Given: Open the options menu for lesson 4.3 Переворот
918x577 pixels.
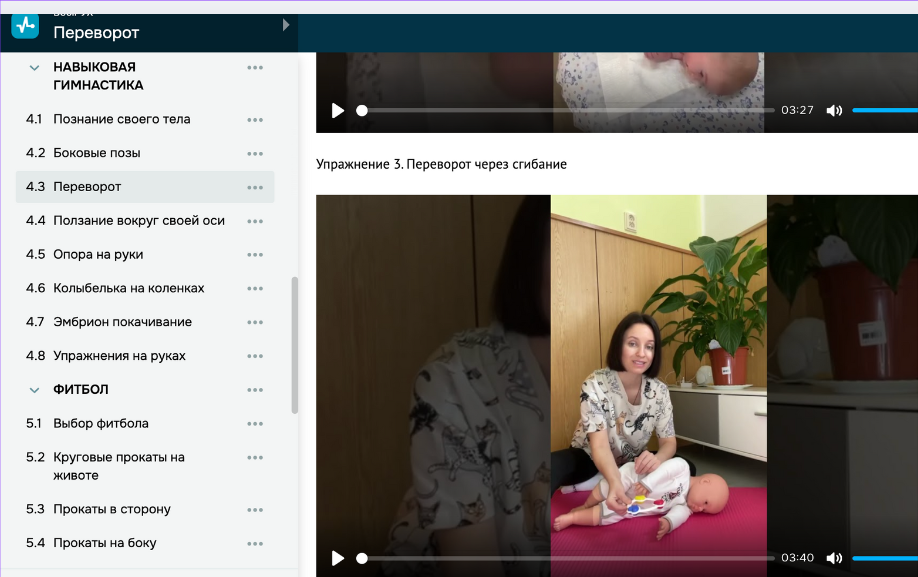Looking at the screenshot, I should 255,187.
